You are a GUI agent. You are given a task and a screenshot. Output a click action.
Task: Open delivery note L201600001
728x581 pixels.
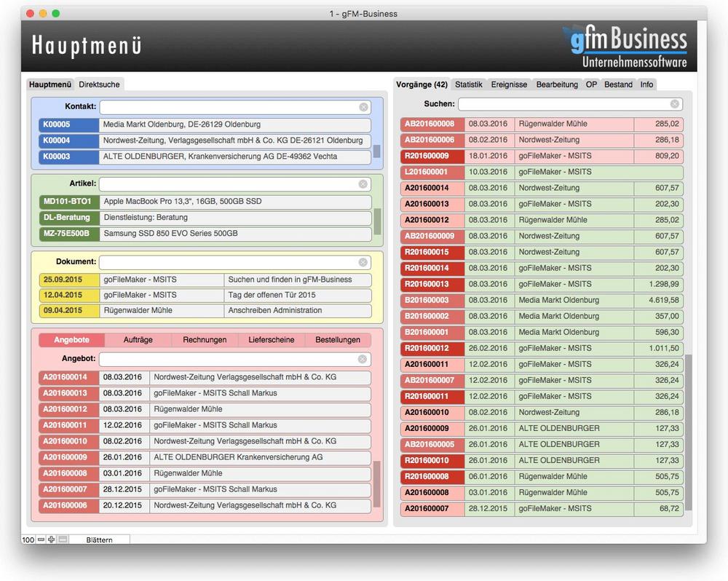pyautogui.click(x=432, y=172)
